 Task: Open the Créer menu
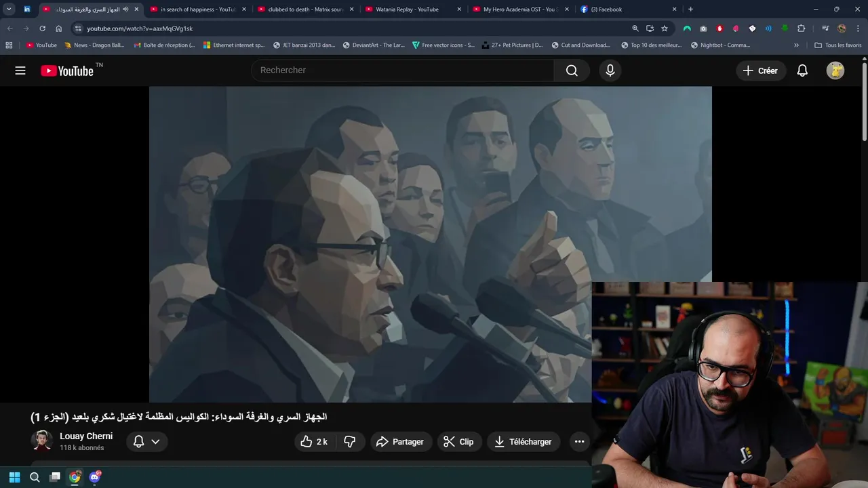(761, 70)
